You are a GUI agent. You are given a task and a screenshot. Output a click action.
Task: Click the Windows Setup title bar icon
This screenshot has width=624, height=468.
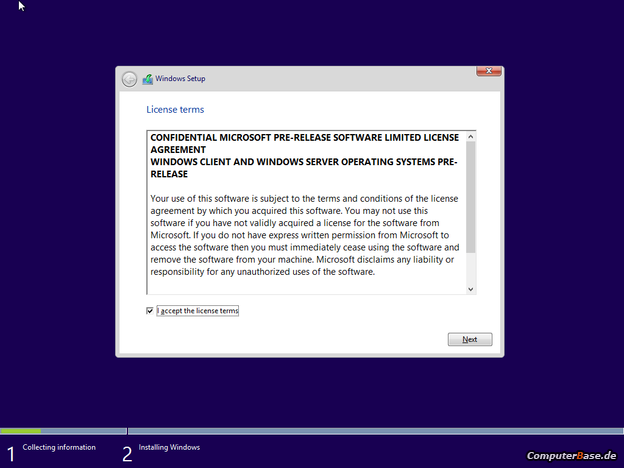pyautogui.click(x=148, y=79)
